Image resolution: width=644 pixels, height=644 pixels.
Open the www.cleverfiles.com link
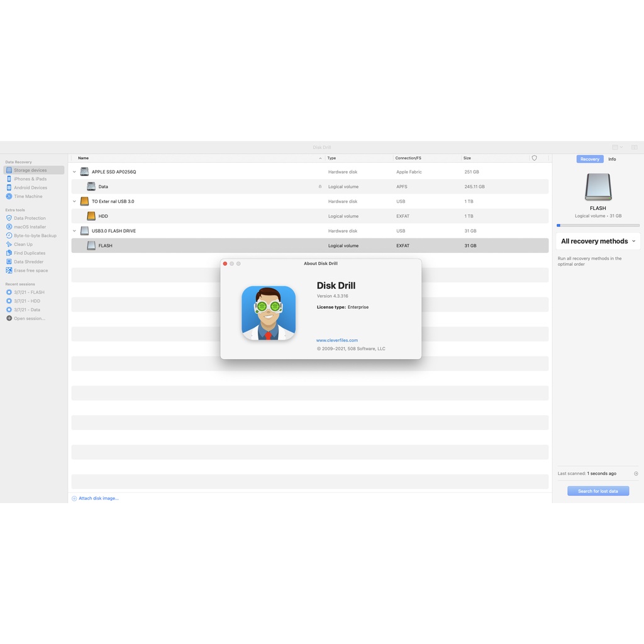coord(337,340)
